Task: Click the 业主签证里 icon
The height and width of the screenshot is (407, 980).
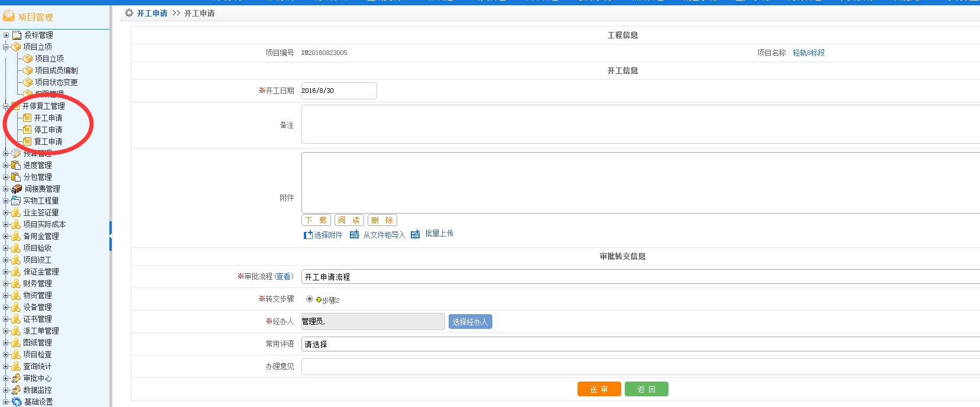Action: pos(16,212)
